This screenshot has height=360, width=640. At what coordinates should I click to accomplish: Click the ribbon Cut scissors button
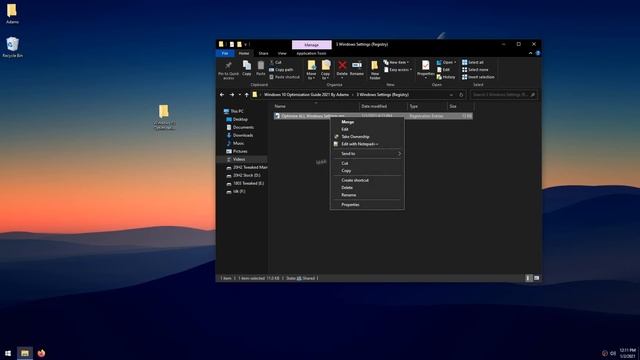(276, 62)
